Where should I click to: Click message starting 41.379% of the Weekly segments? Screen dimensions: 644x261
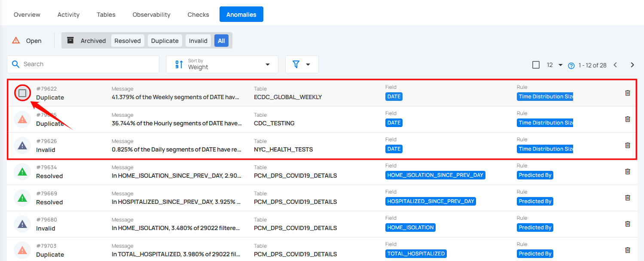[175, 97]
